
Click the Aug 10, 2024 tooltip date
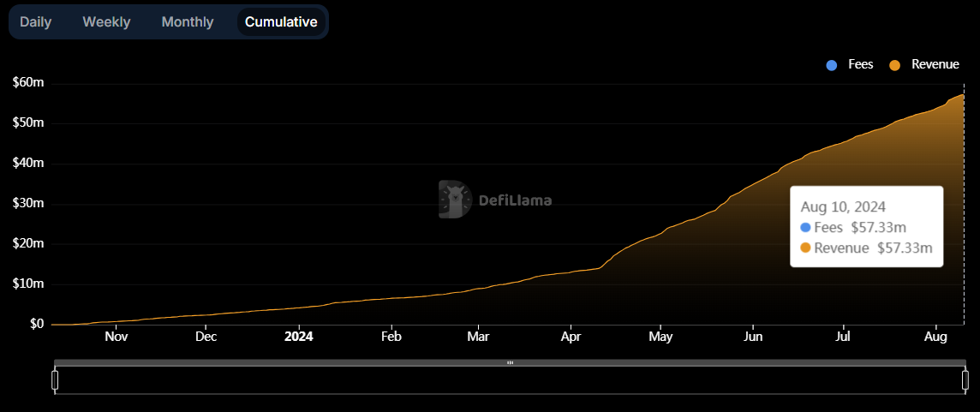point(843,206)
